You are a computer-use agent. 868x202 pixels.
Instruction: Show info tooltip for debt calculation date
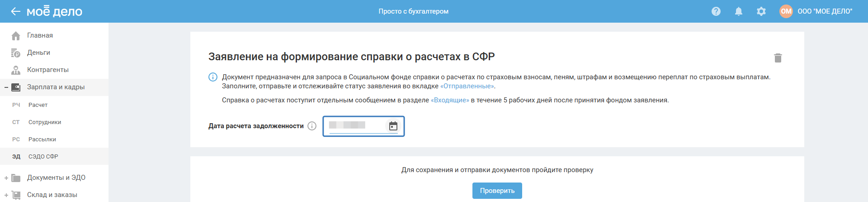click(312, 126)
